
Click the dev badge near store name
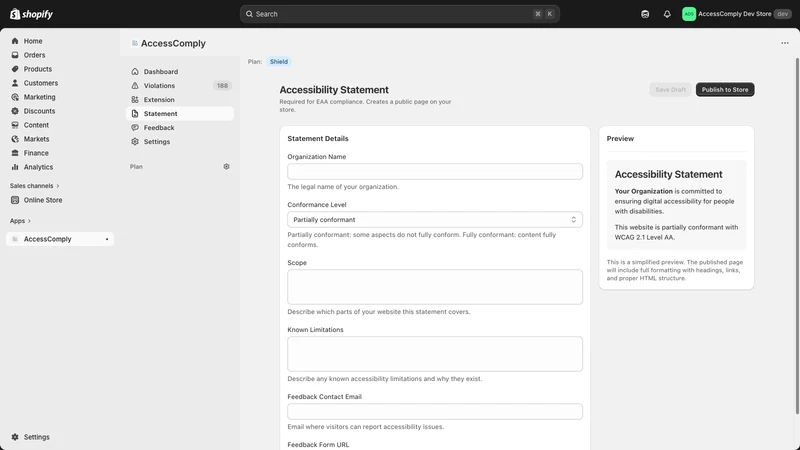783,14
